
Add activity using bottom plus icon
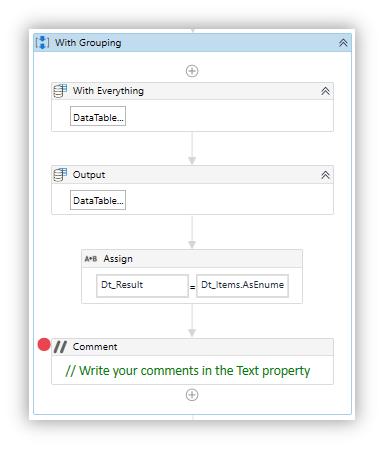[192, 395]
